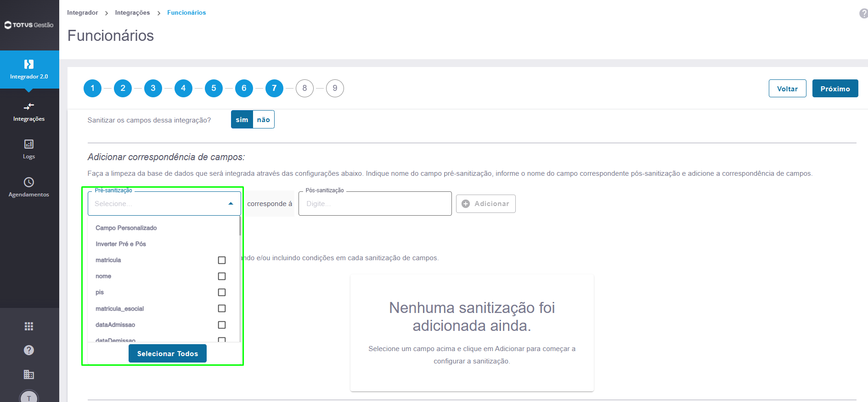
Task: Collapse the Pré-sanitização dropdown arrow
Action: click(x=231, y=204)
